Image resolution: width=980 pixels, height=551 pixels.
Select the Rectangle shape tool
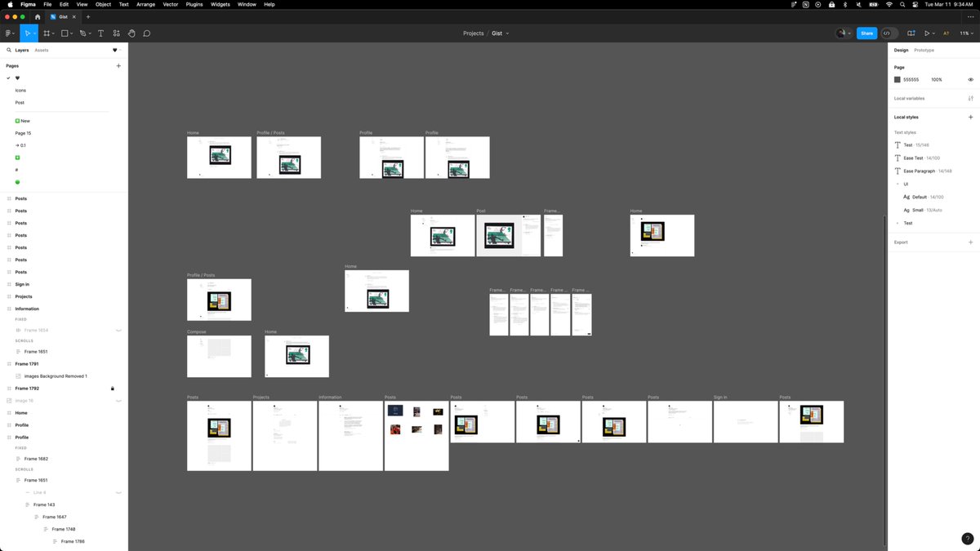(x=65, y=33)
